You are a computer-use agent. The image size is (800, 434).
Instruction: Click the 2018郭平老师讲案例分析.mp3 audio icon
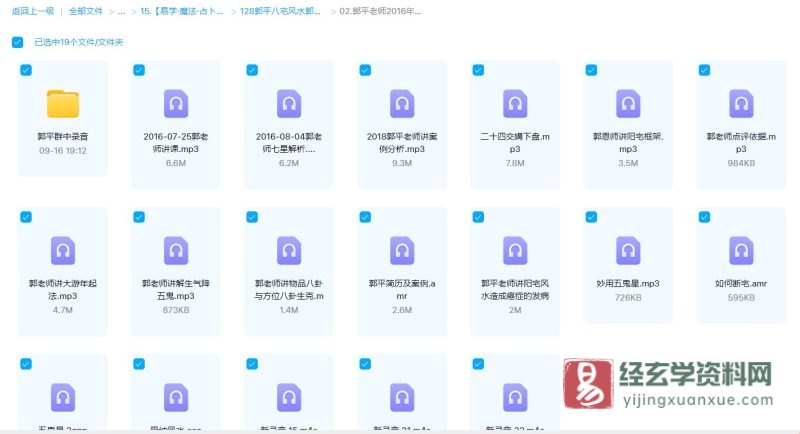tap(402, 103)
